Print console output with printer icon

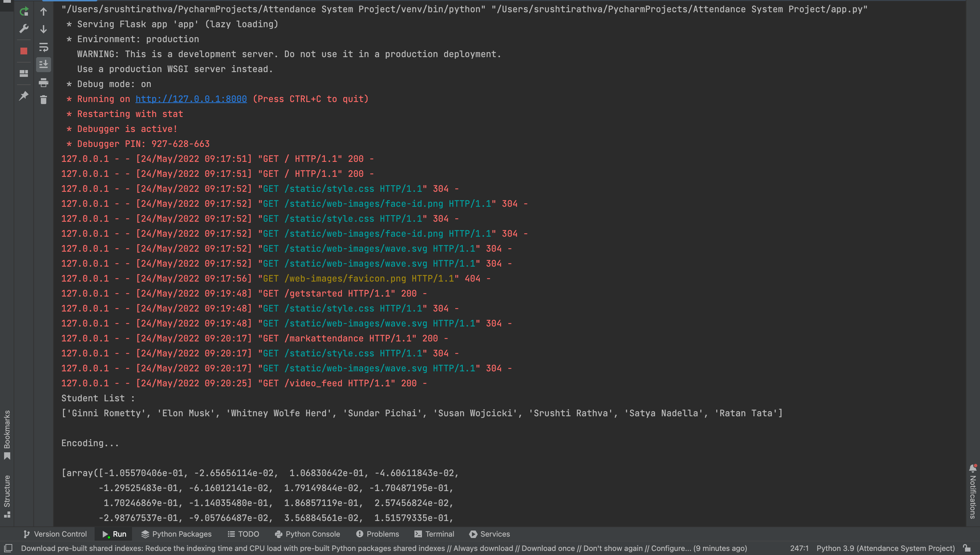pyautogui.click(x=44, y=82)
